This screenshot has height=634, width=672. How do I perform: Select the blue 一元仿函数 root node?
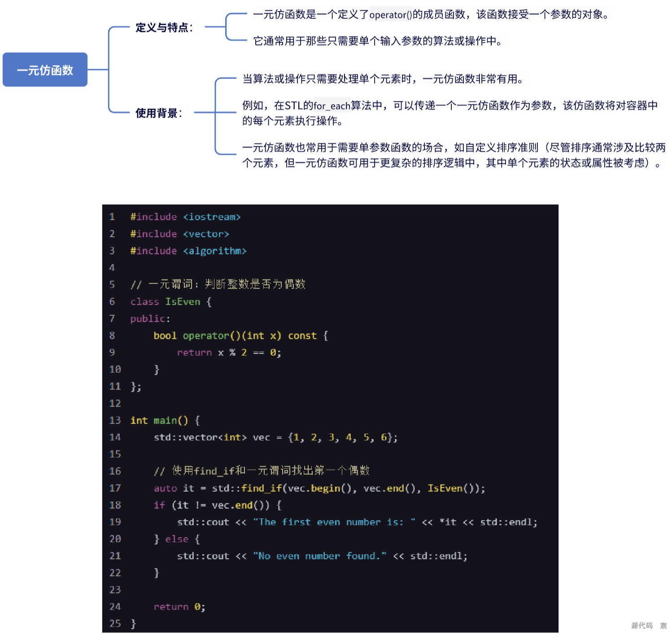click(44, 70)
